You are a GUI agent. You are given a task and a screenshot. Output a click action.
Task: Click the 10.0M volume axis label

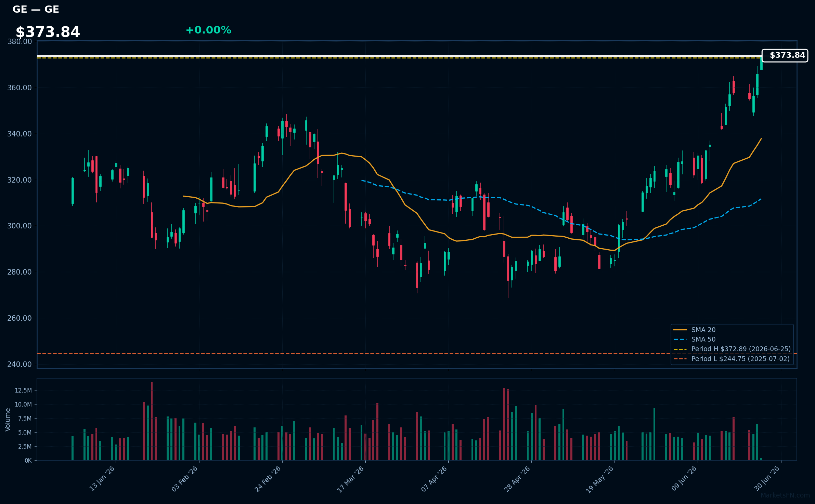tap(23, 404)
